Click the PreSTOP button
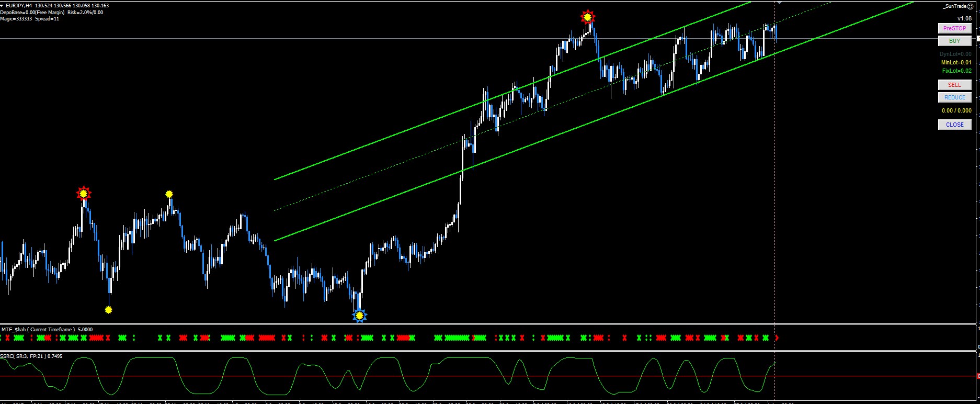 [954, 28]
